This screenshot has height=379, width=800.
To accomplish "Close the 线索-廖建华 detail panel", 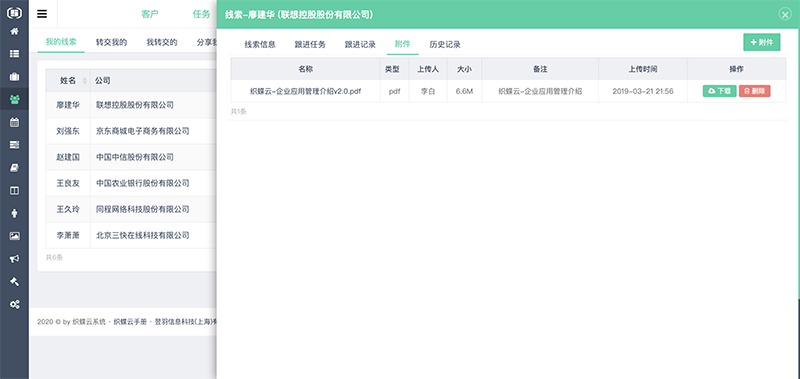I will coord(785,14).
